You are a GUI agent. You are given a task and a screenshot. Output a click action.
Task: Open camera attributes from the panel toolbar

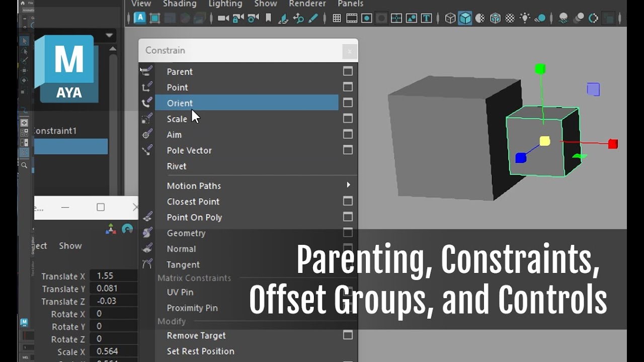coord(253,19)
